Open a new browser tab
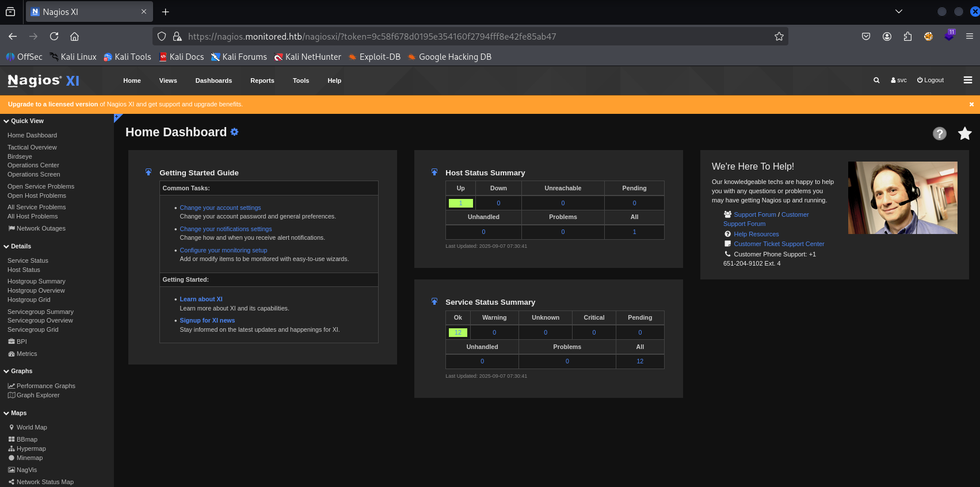The image size is (980, 487). tap(165, 11)
